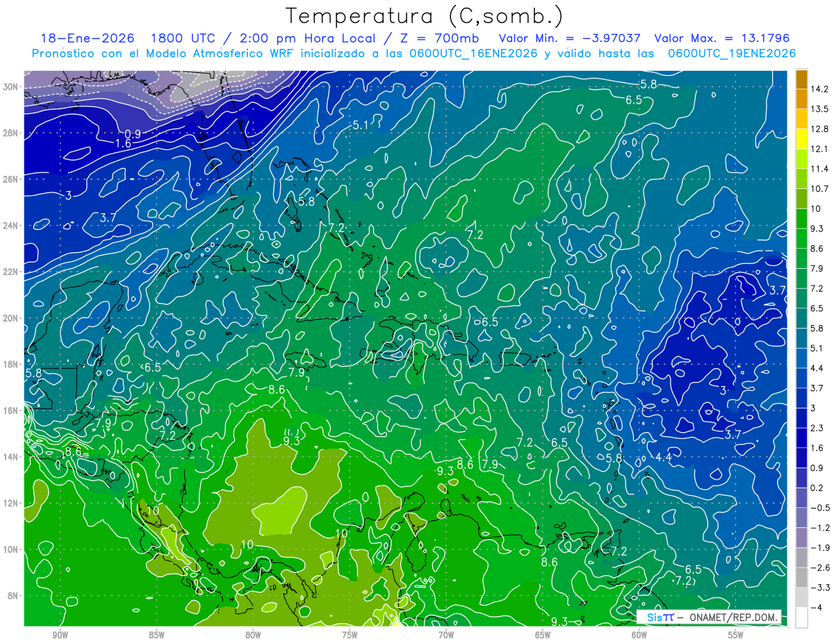Click the '55W' longitude axis label
The width and height of the screenshot is (834, 644).
736,636
